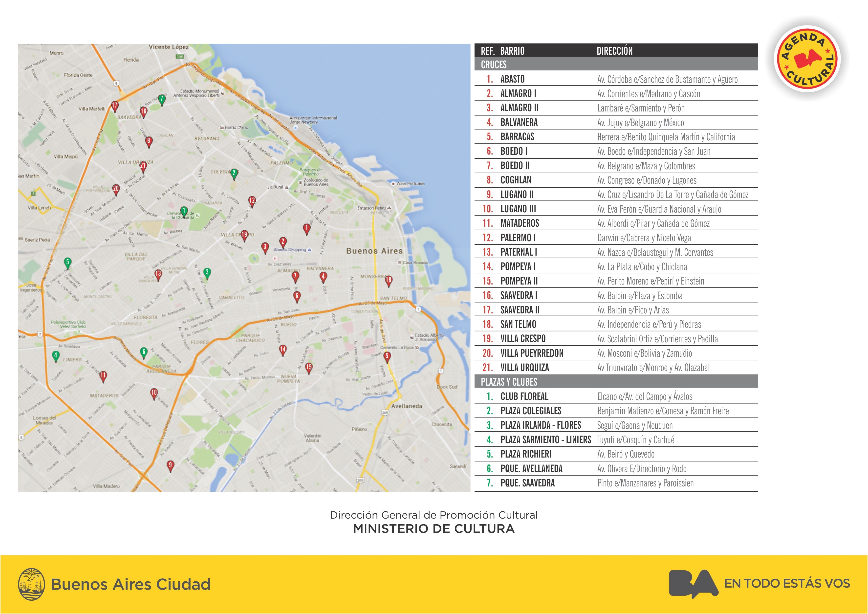Click red map pin 16 in Saavedra
The image size is (868, 614).
coord(143,112)
